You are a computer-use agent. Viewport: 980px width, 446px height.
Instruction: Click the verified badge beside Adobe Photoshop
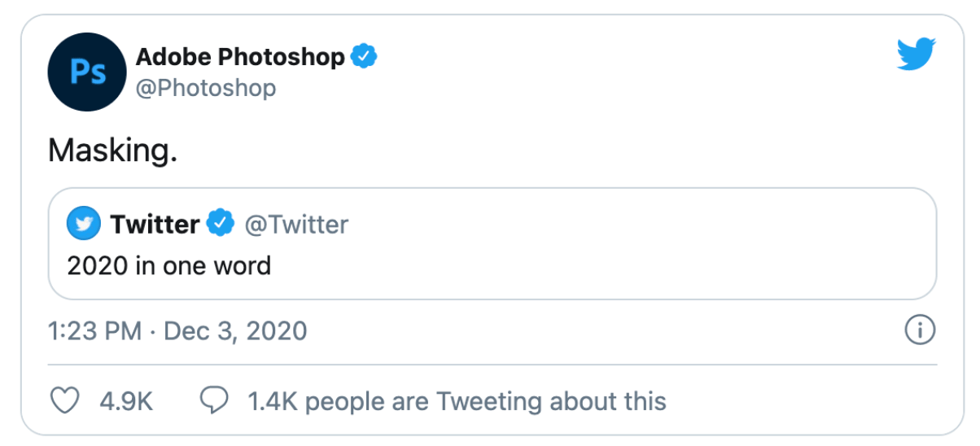point(363,57)
